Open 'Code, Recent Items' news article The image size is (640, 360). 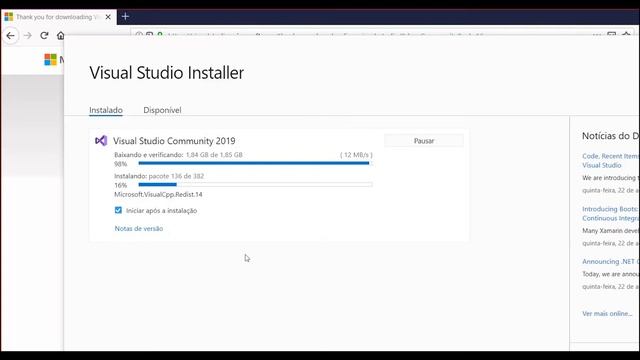[611, 160]
